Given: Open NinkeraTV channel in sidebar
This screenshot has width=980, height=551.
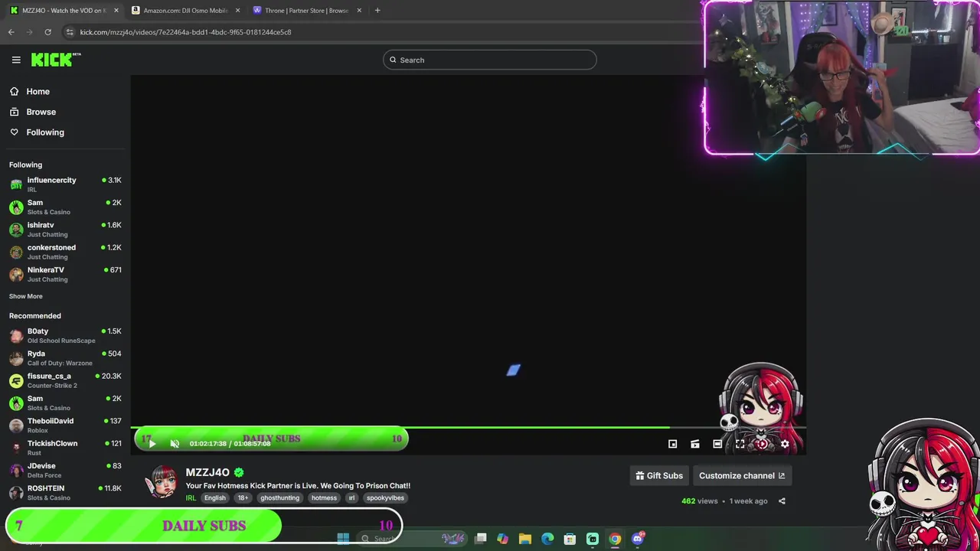Looking at the screenshot, I should click(65, 274).
